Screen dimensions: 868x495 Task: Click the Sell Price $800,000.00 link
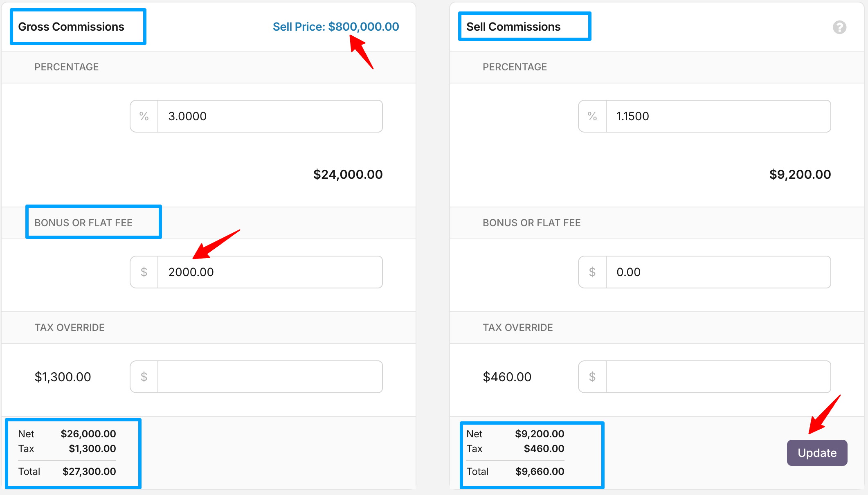(x=335, y=27)
